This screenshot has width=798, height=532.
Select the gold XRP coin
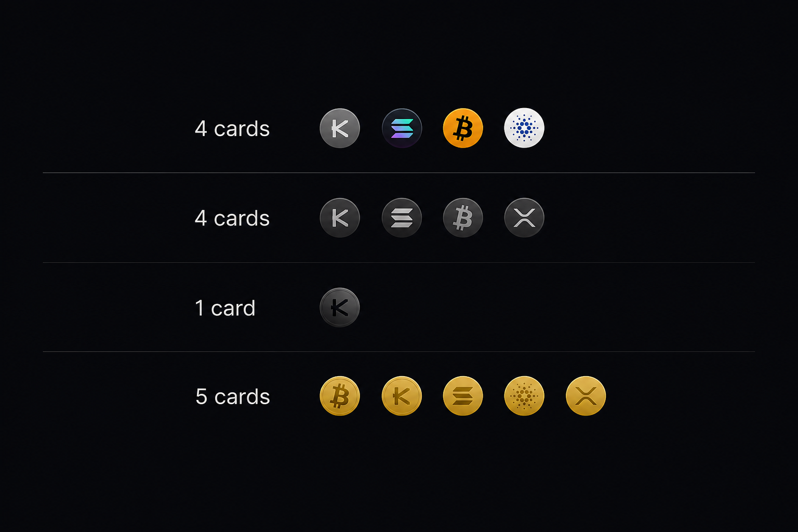[x=586, y=396]
